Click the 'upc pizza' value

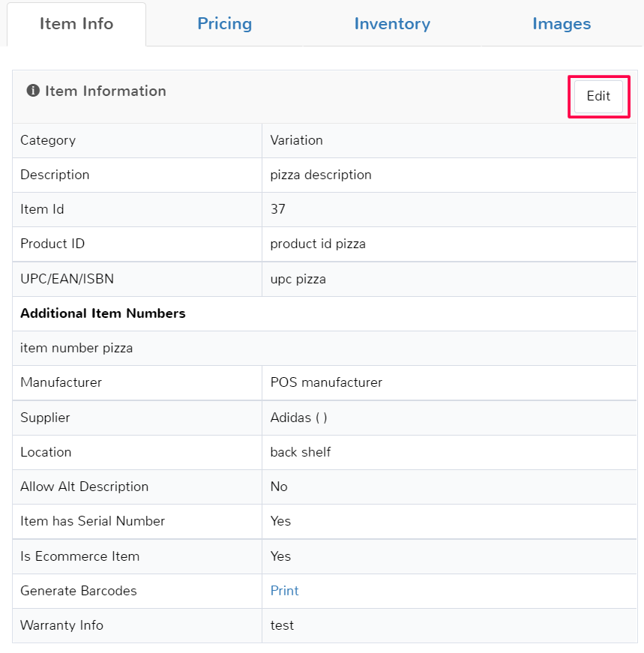click(x=298, y=279)
